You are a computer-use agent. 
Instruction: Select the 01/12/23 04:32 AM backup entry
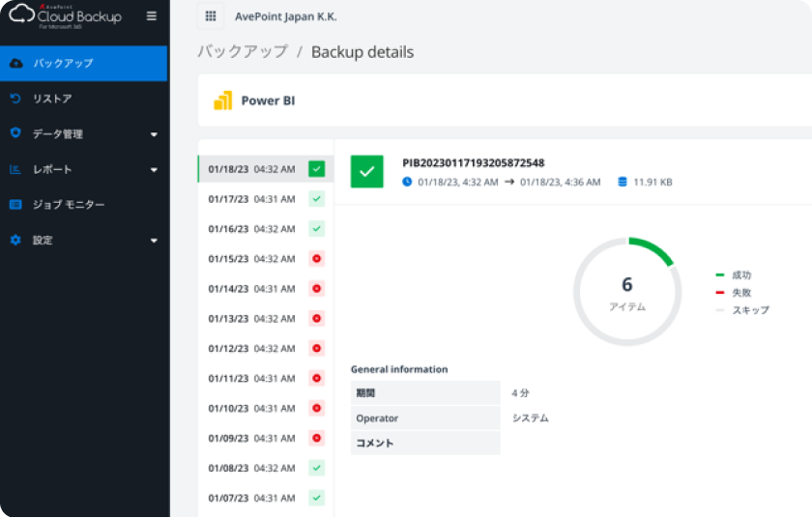(x=266, y=349)
